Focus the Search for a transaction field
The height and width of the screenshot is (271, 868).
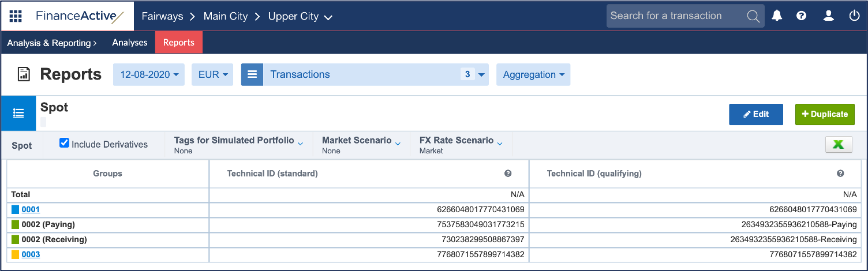click(675, 16)
